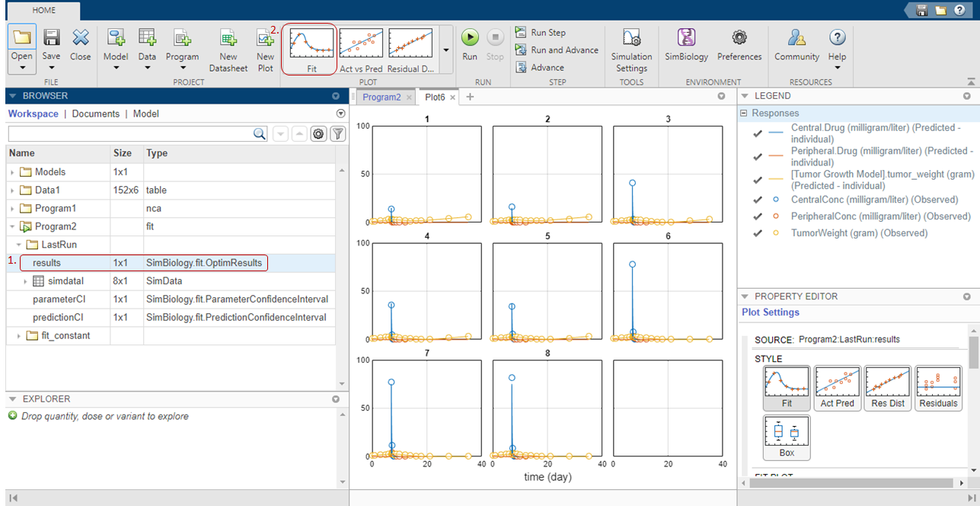The image size is (980, 506).
Task: Select the results row in the Browser
Action: tap(171, 263)
